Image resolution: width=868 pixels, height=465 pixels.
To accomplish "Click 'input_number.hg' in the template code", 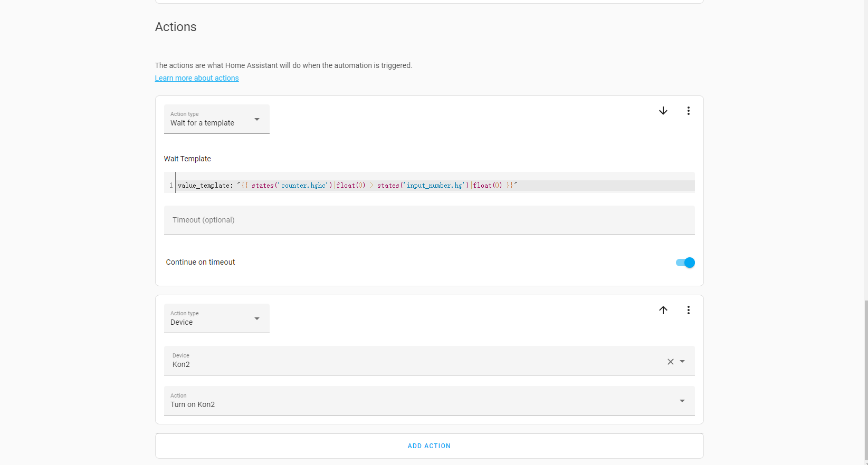I will pyautogui.click(x=434, y=186).
